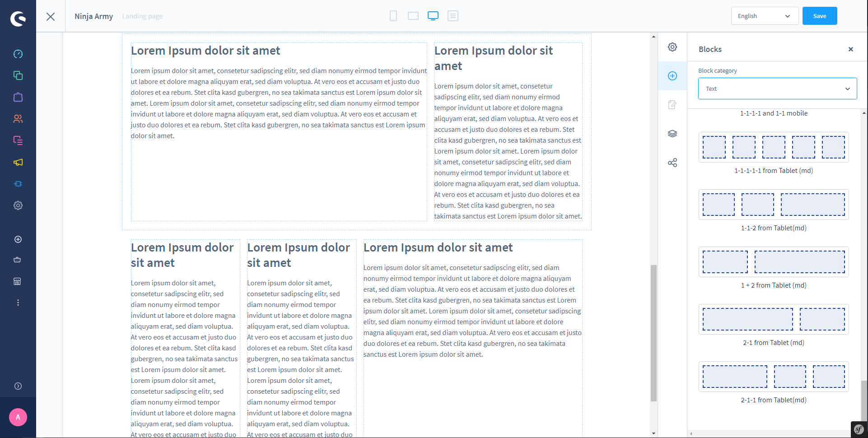Open the shopping basket sales channel icon

(18, 260)
